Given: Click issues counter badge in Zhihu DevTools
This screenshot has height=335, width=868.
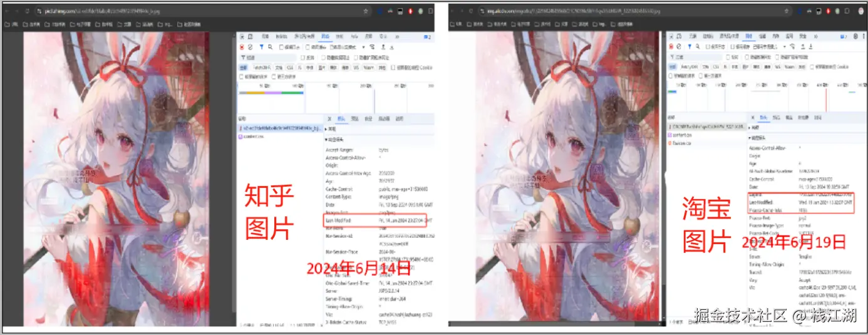Looking at the screenshot, I should point(428,37).
